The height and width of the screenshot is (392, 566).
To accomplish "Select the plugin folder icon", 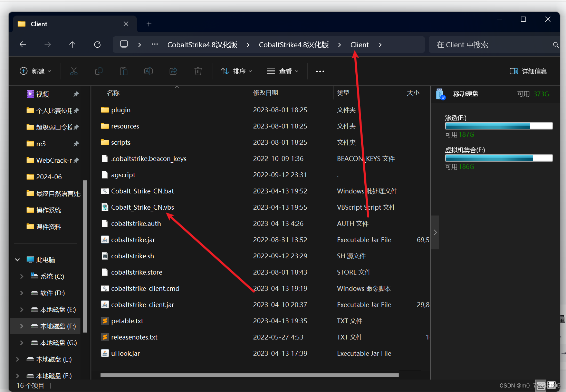I will [x=105, y=110].
